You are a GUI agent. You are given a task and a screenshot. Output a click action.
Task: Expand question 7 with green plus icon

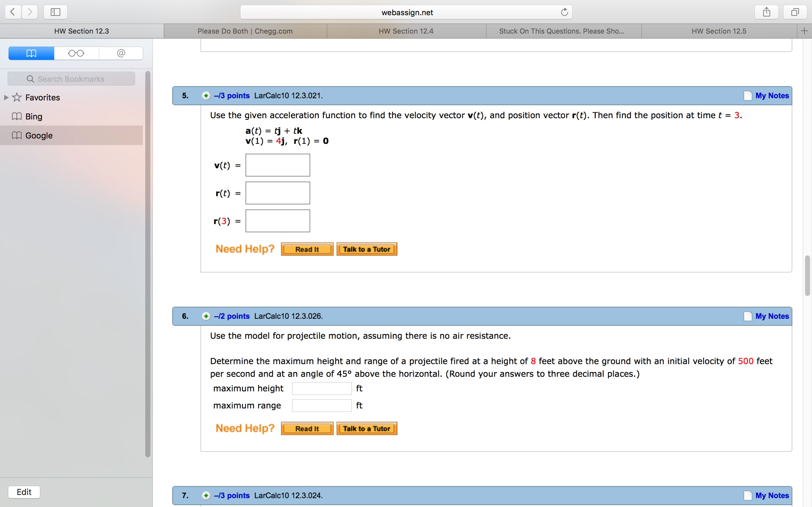pyautogui.click(x=206, y=495)
